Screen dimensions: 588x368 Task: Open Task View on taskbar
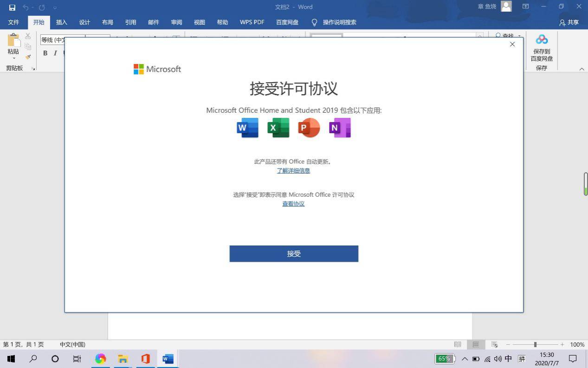click(77, 359)
